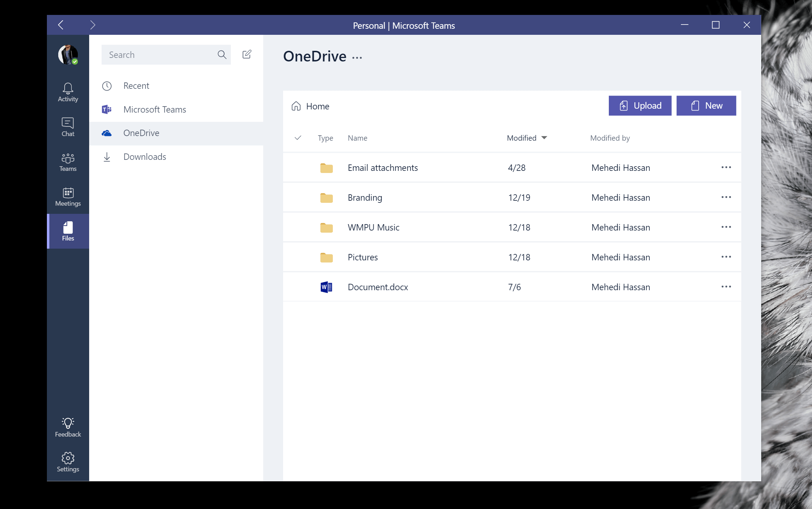
Task: Click the Activity icon in sidebar
Action: tap(67, 91)
